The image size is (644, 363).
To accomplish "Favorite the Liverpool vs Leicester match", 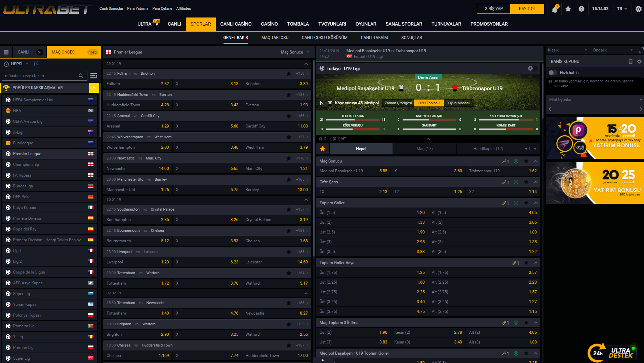I will (289, 252).
